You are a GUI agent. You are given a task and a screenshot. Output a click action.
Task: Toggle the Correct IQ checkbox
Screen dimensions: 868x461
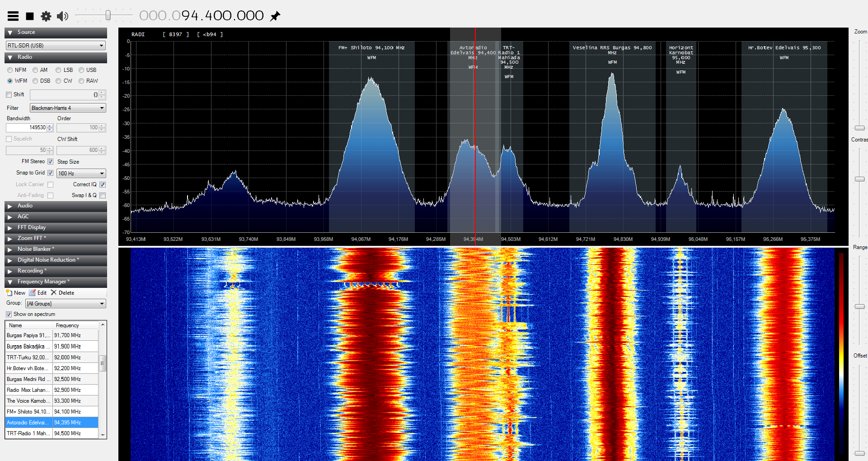pos(103,184)
